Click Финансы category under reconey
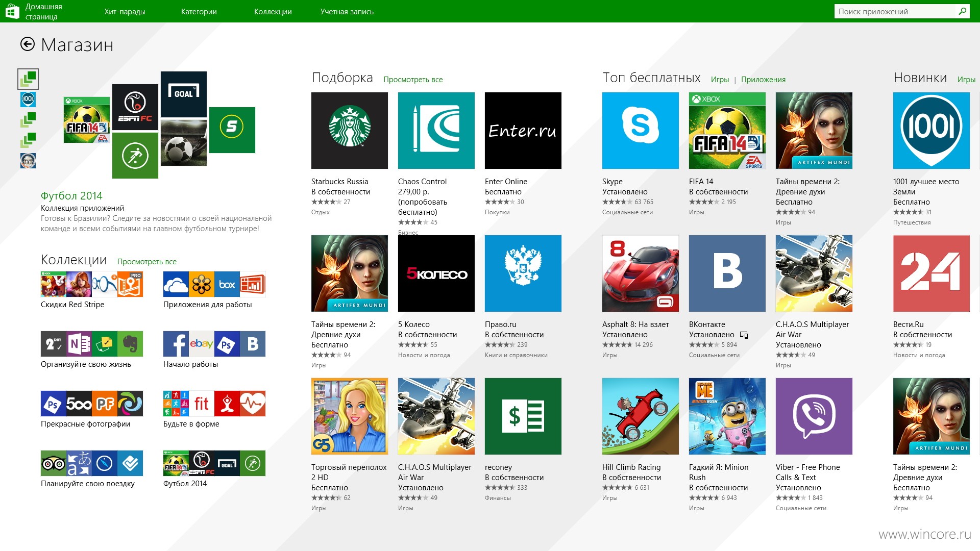The width and height of the screenshot is (980, 551). pyautogui.click(x=498, y=498)
